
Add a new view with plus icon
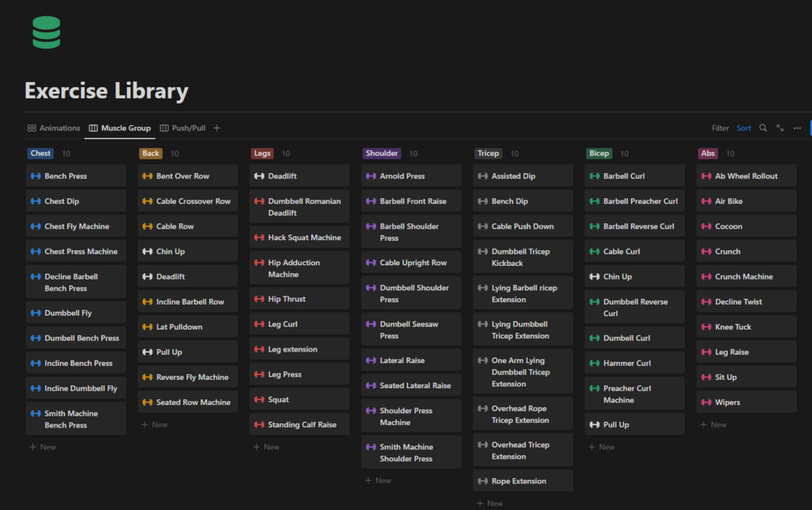(217, 128)
